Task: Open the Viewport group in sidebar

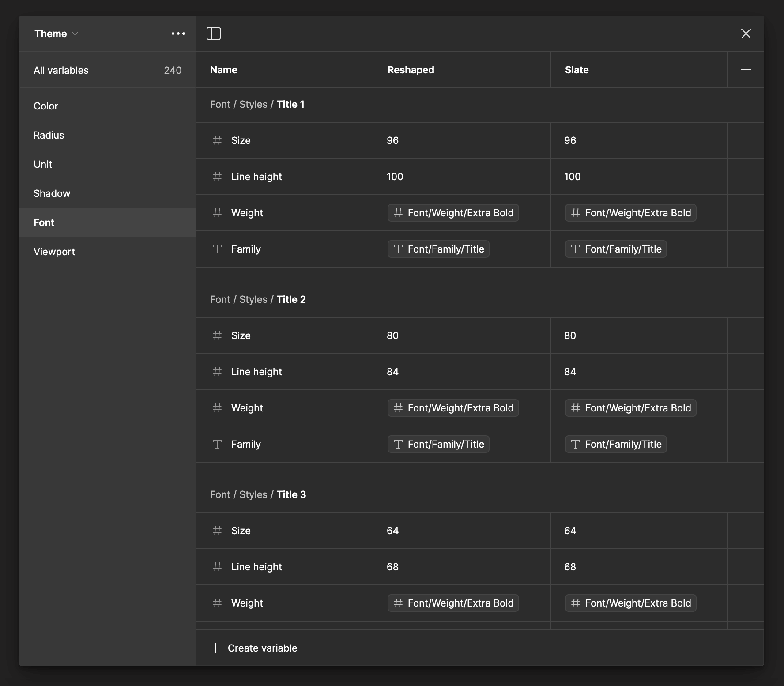Action: point(108,252)
